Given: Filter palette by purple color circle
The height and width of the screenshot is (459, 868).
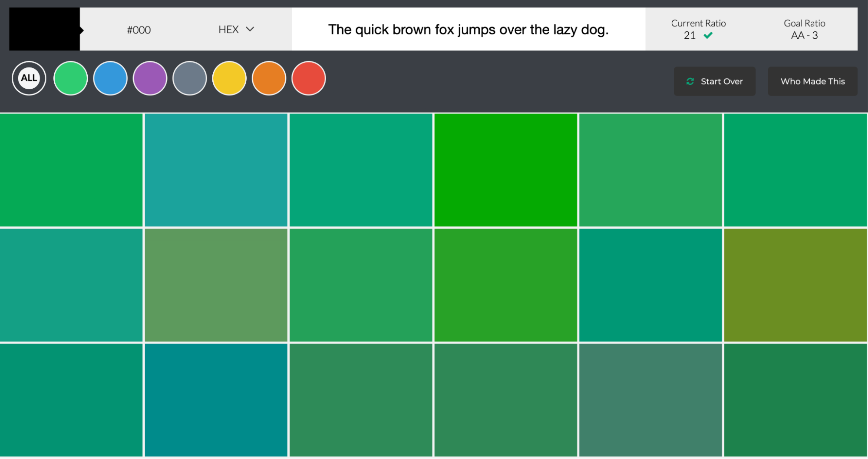Looking at the screenshot, I should click(150, 78).
